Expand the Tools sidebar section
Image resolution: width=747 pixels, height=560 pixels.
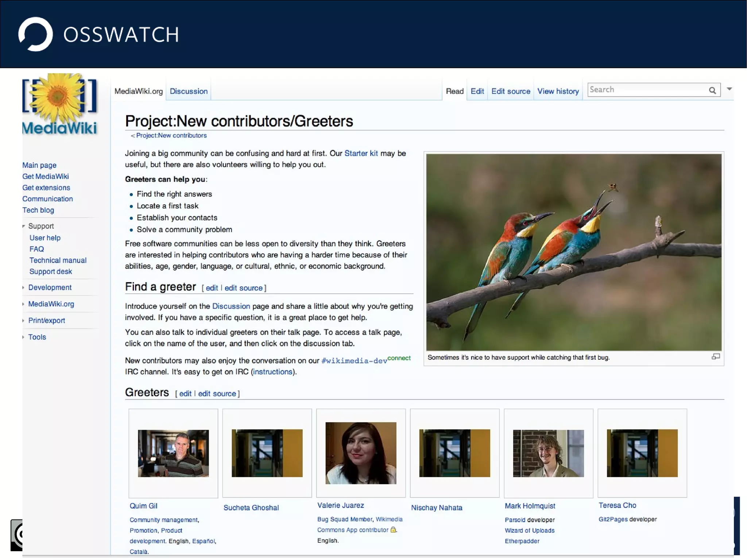pos(23,337)
